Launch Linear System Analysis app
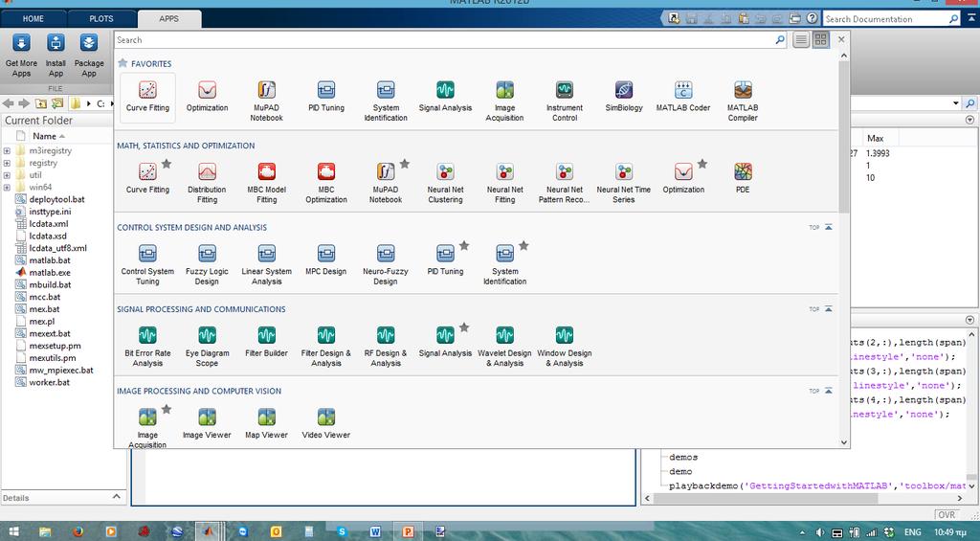 pos(266,264)
